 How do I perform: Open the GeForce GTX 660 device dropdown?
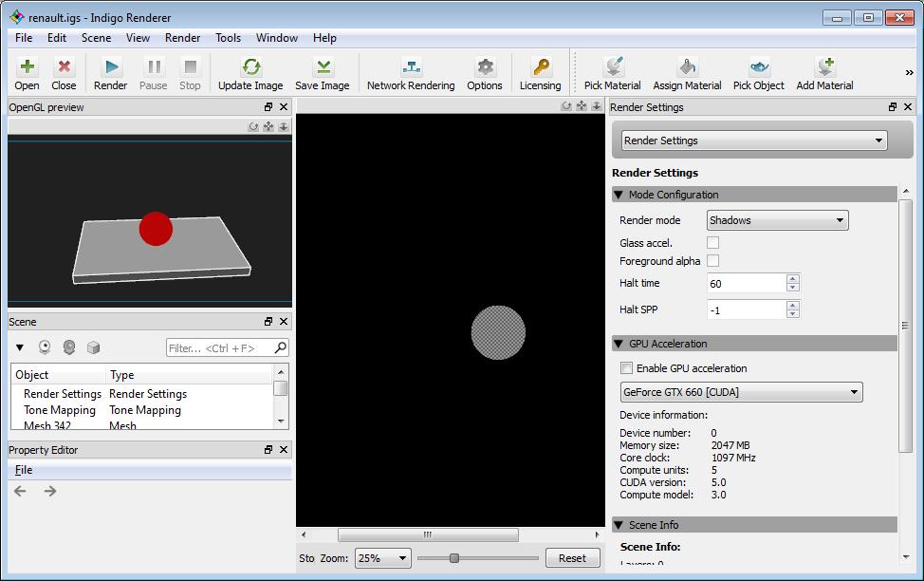point(741,392)
